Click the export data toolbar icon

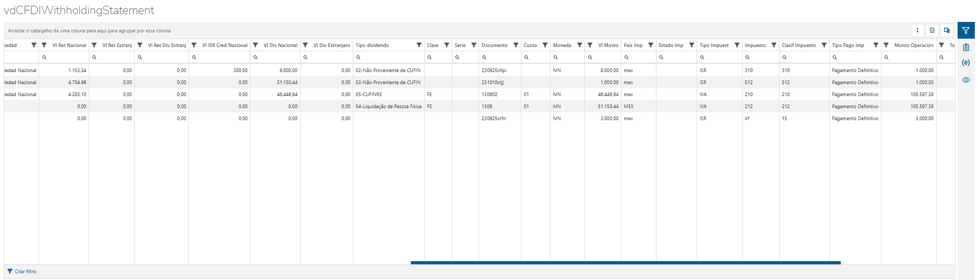click(x=932, y=30)
